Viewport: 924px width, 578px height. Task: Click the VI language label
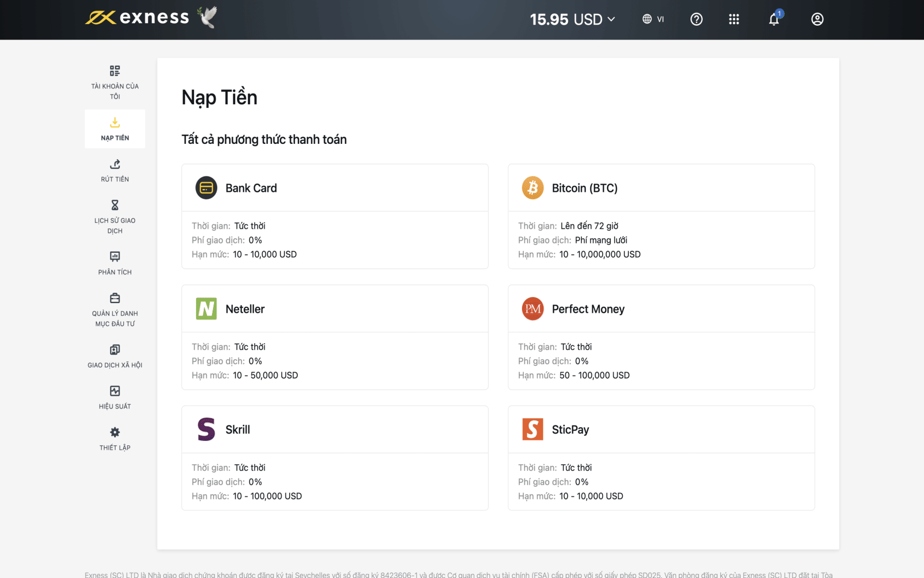coord(660,19)
